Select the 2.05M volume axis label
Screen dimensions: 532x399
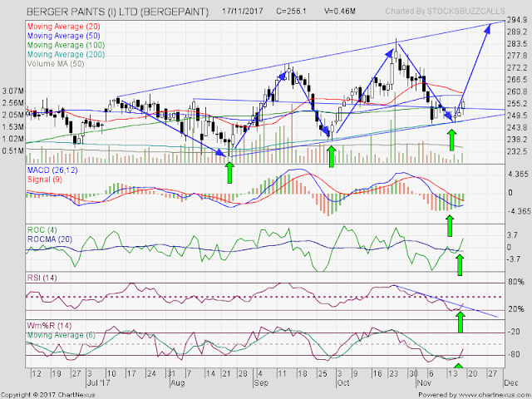(13, 115)
